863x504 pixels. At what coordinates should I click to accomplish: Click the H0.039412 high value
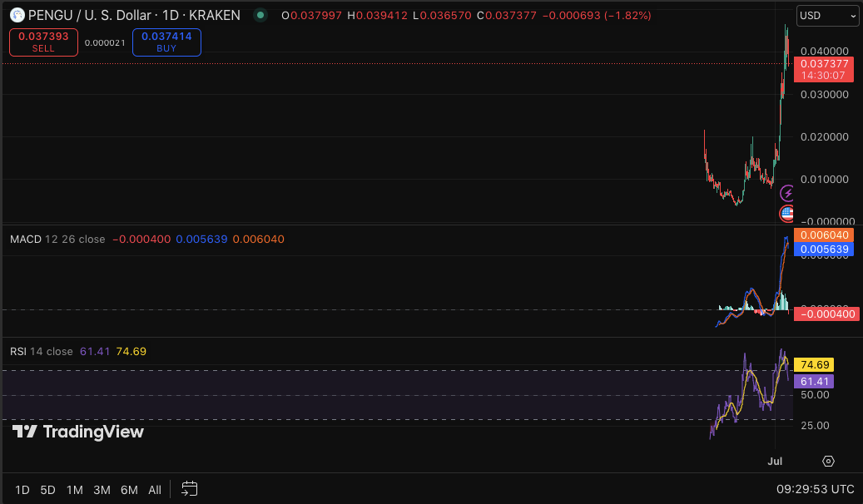tap(378, 16)
